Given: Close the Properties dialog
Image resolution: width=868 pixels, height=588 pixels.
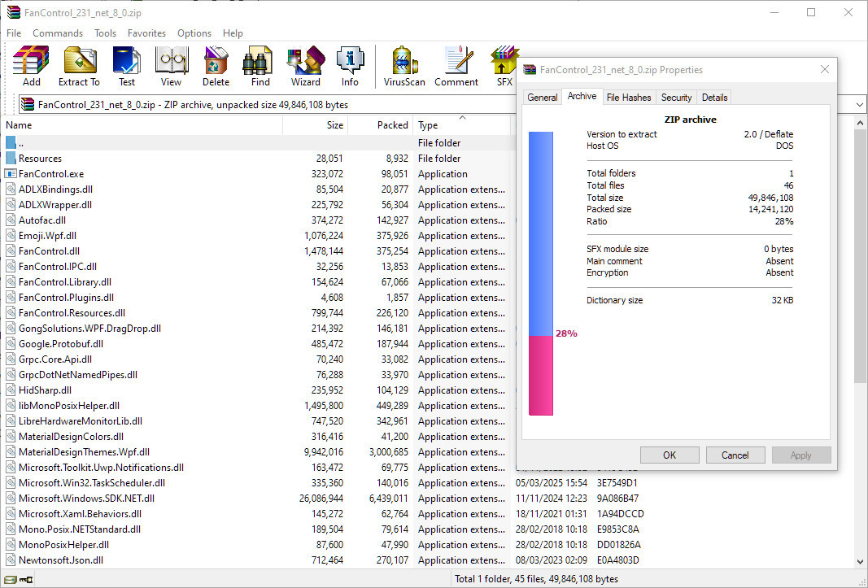Looking at the screenshot, I should 825,69.
